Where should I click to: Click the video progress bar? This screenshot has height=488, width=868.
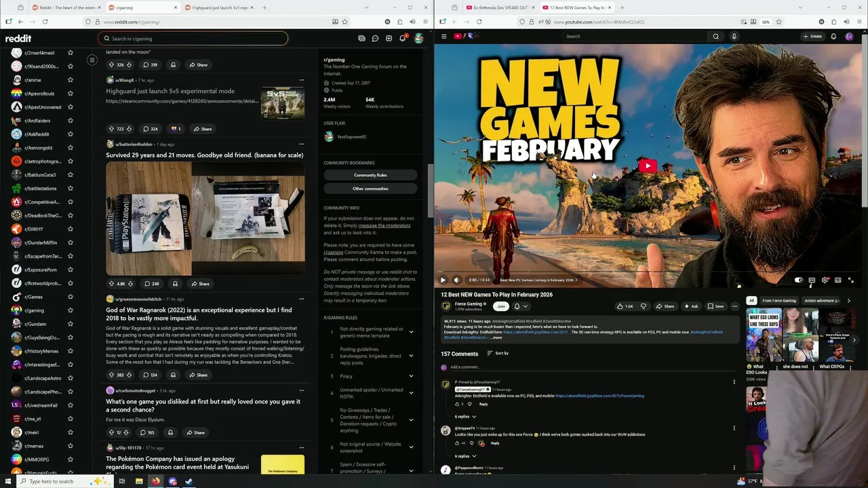[x=648, y=271]
